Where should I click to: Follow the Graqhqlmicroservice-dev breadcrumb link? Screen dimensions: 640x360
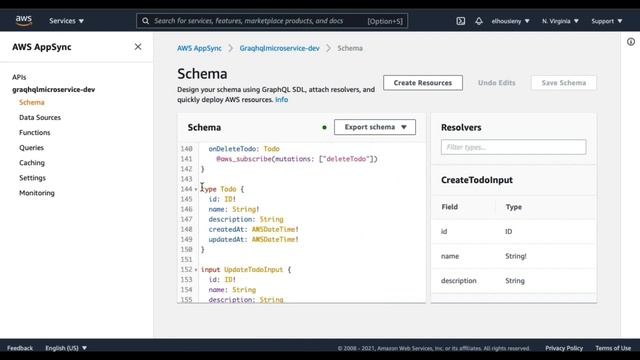[x=280, y=48]
